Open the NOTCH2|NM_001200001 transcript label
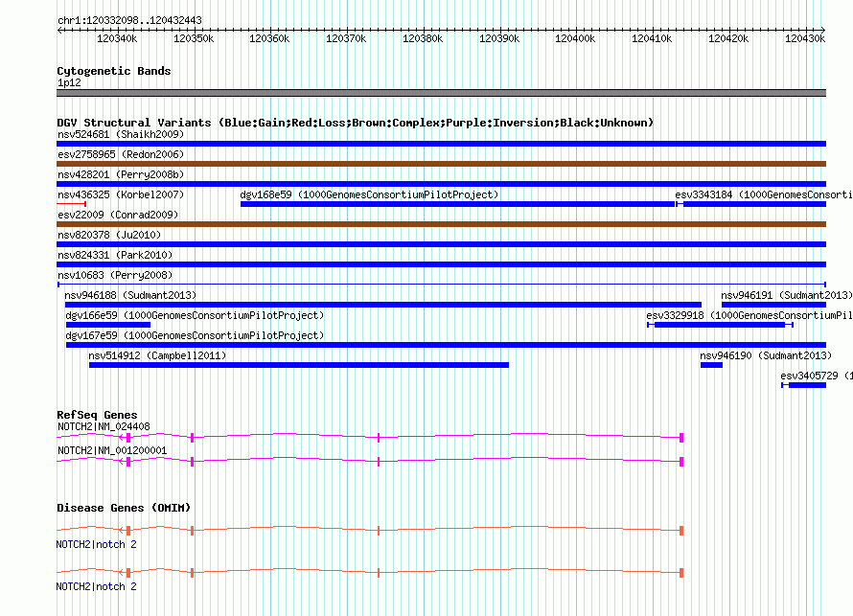The width and height of the screenshot is (853, 616). 112,450
